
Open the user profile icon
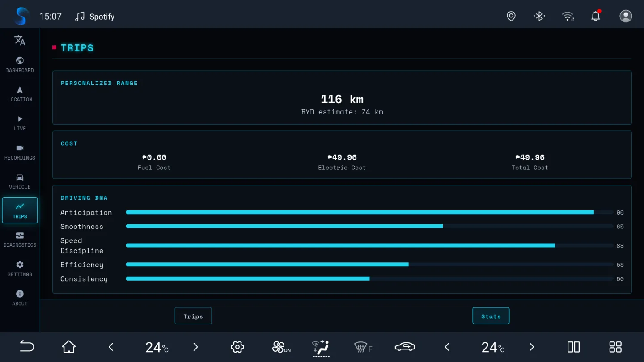[626, 17]
